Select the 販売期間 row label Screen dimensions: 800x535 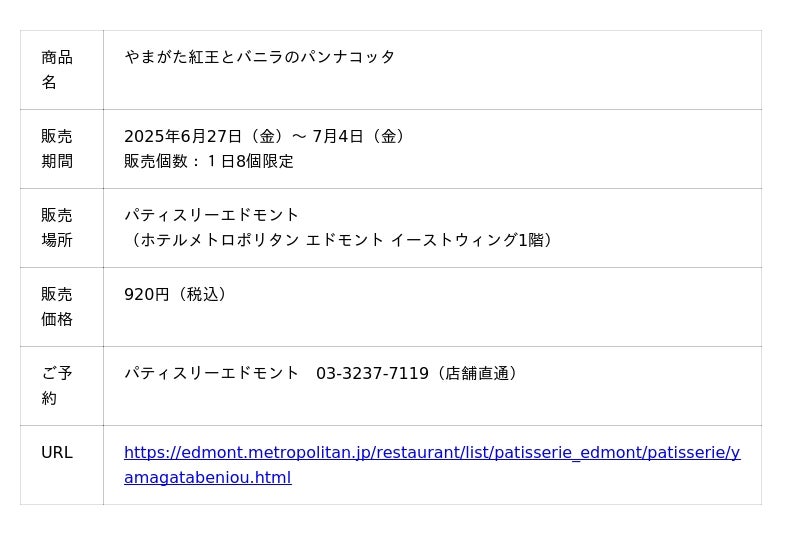point(57,148)
